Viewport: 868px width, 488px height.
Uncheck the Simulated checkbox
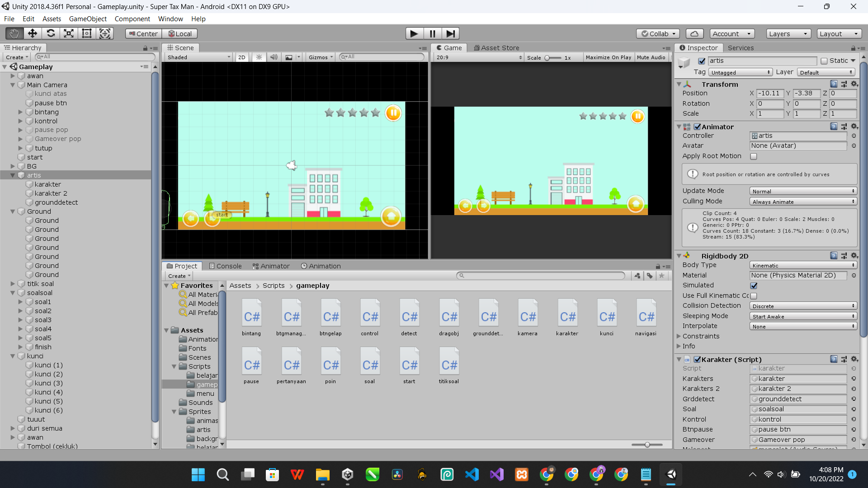point(754,286)
